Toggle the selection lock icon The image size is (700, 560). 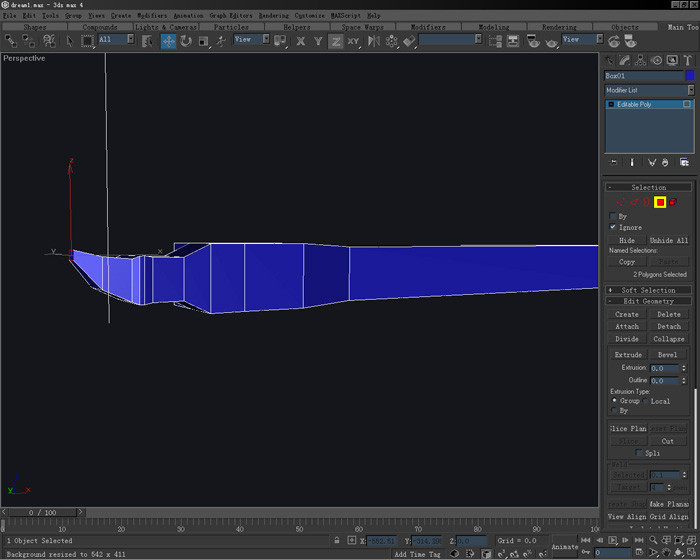[337, 540]
